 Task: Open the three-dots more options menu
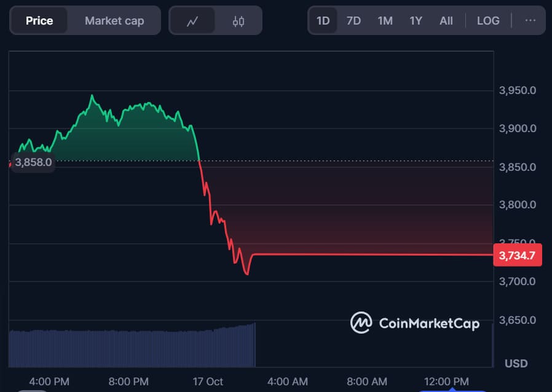click(x=530, y=20)
